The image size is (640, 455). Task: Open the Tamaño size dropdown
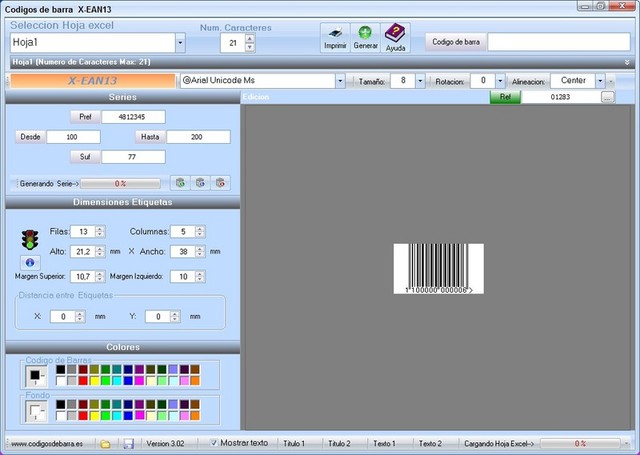coord(420,81)
